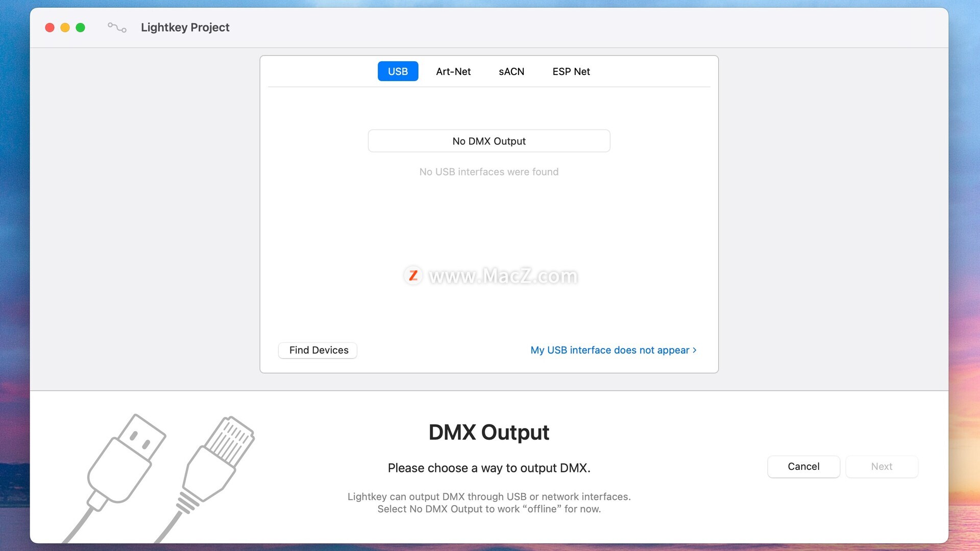
Task: Switch to the Art-Net tab
Action: pos(453,71)
